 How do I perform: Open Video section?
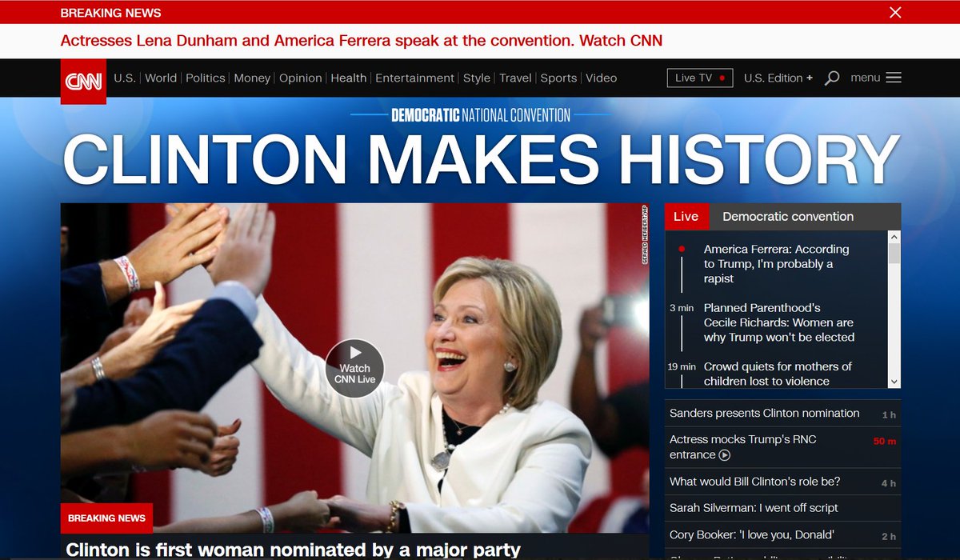click(x=601, y=78)
